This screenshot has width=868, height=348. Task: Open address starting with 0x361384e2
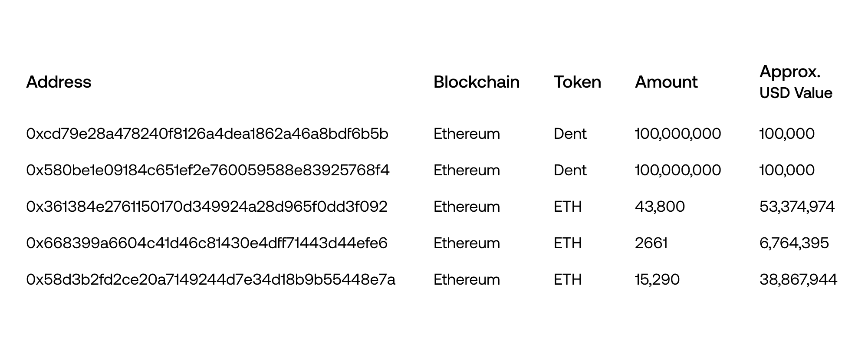tap(207, 207)
